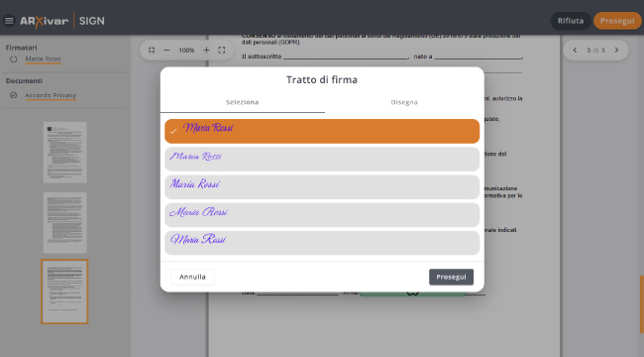Click the ARXivar SIGN logo
The image size is (644, 357).
pos(62,21)
